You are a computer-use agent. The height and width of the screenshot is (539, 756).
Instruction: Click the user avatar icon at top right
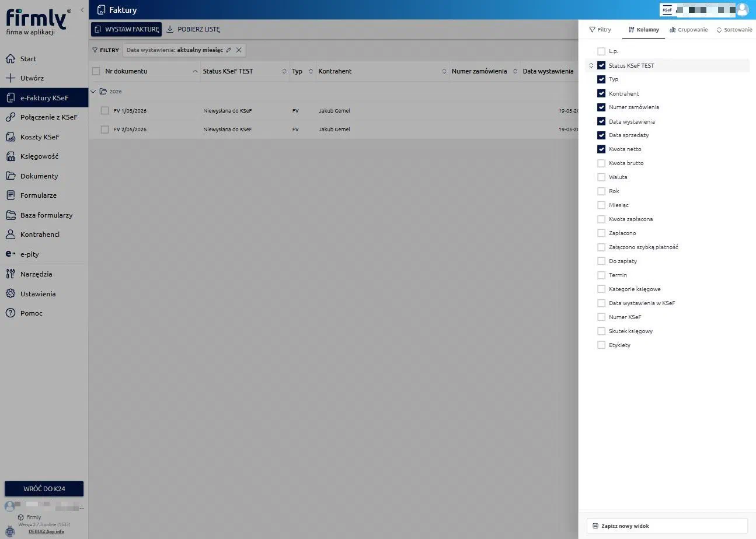point(742,9)
